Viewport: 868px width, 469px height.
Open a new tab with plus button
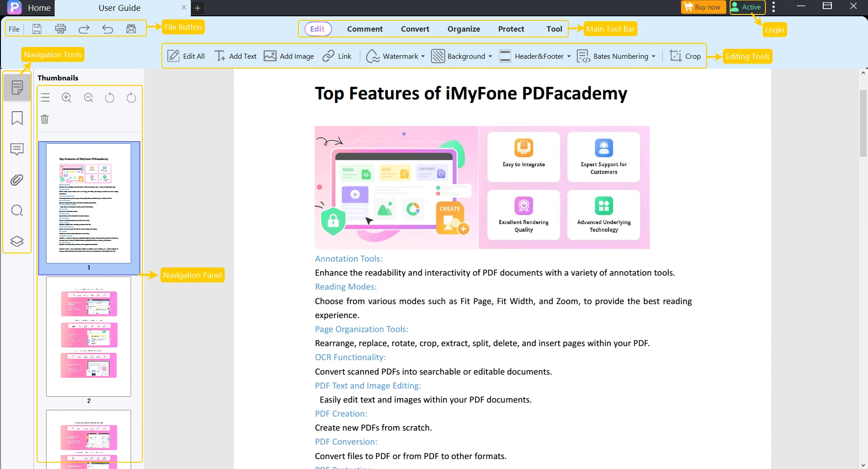(x=198, y=8)
